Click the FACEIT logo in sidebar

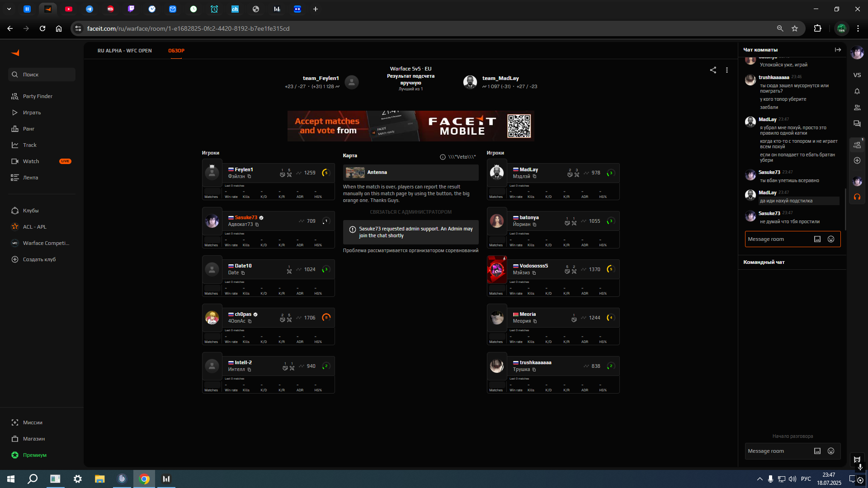pyautogui.click(x=15, y=53)
